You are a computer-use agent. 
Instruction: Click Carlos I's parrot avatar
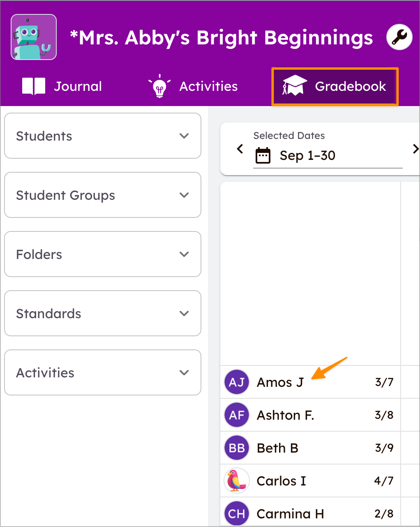[x=237, y=481]
